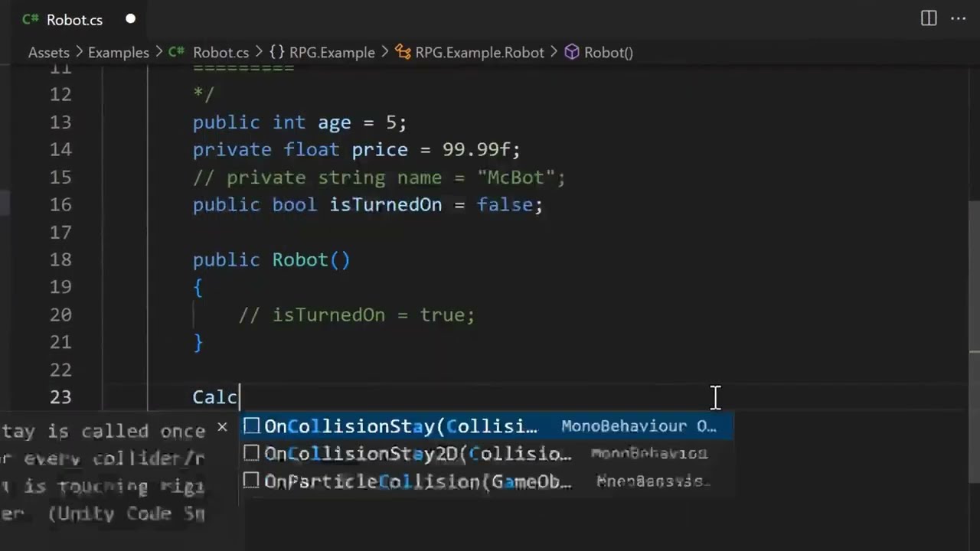Image resolution: width=980 pixels, height=551 pixels.
Task: Click the '99.99f' value on line 14
Action: point(476,150)
